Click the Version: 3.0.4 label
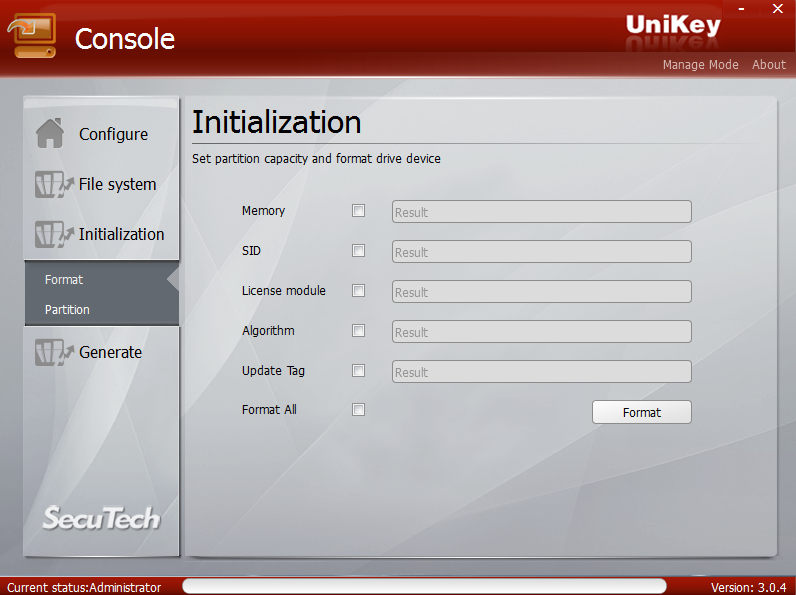Image resolution: width=796 pixels, height=595 pixels. (748, 587)
